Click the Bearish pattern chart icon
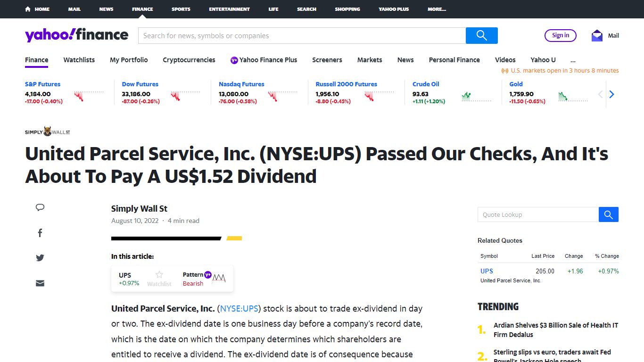The height and width of the screenshot is (362, 644). (219, 278)
